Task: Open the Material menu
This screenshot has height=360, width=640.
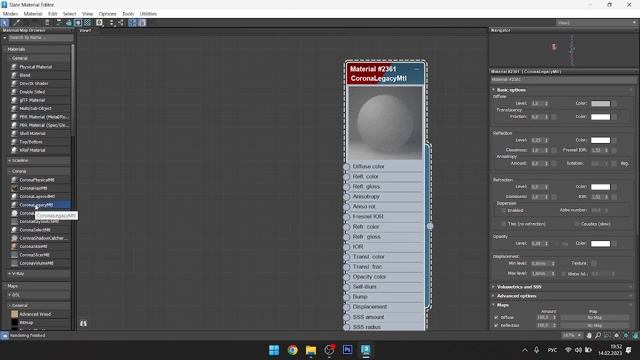Action: coord(33,13)
